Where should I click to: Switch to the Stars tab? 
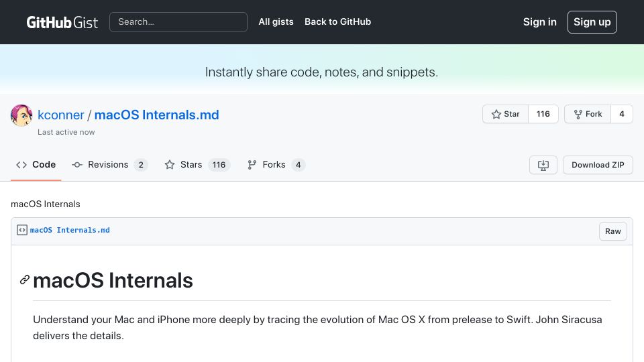tap(197, 165)
